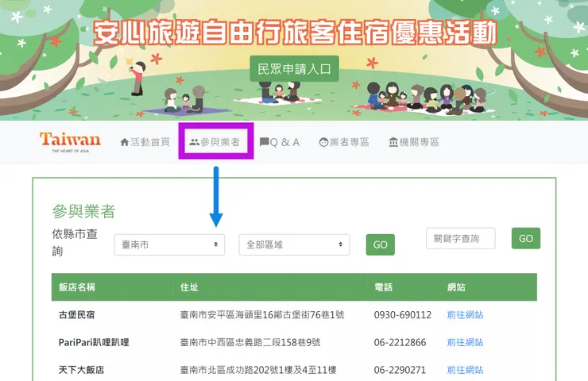Click phone number 06-2212866
Viewport: 588px width, 381px height.
400,342
